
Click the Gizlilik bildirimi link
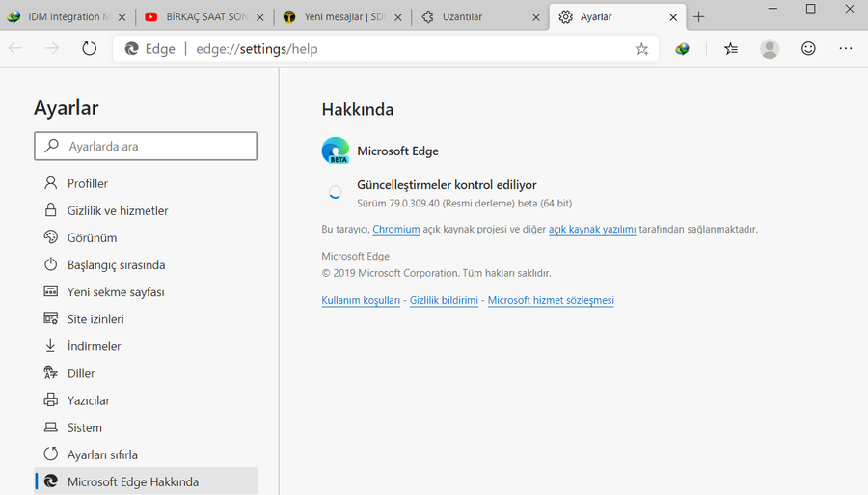[x=444, y=301]
